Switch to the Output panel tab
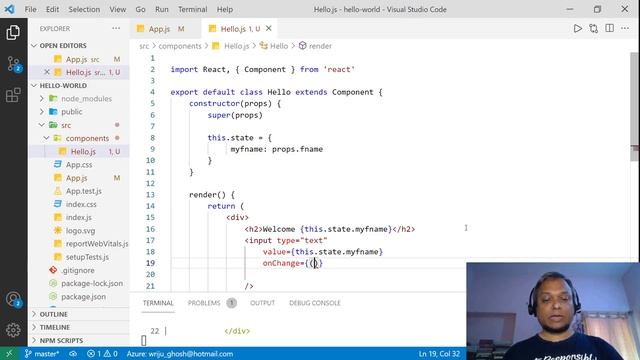The image size is (640, 360). click(262, 303)
